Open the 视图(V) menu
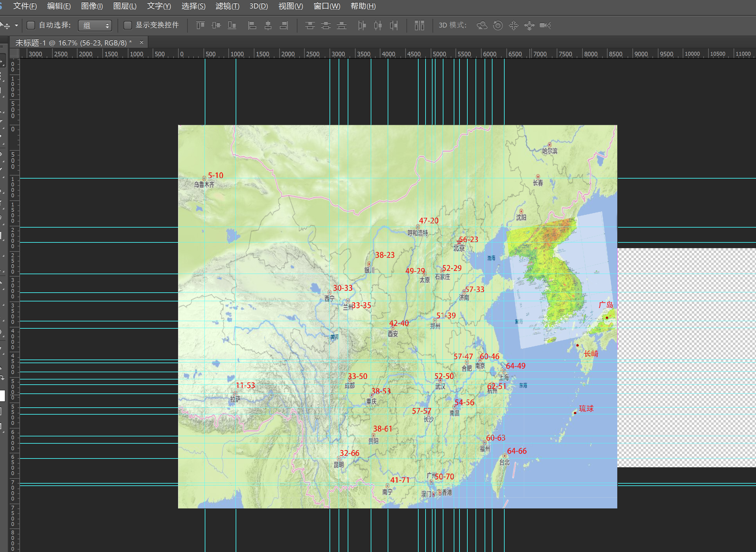This screenshot has width=756, height=552. 291,6
